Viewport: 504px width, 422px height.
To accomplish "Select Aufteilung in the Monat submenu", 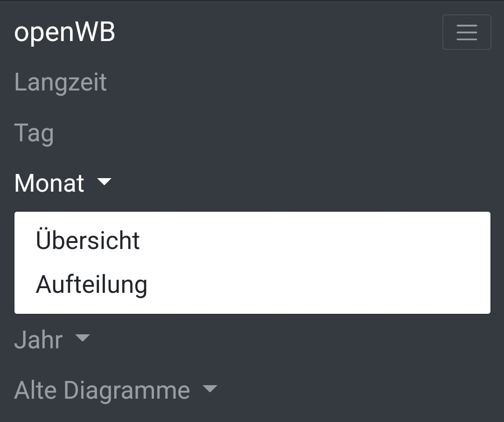I will [91, 284].
